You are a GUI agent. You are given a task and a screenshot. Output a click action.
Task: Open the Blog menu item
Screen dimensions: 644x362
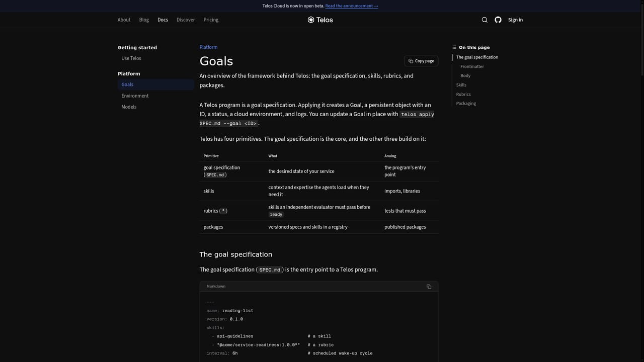click(x=144, y=20)
